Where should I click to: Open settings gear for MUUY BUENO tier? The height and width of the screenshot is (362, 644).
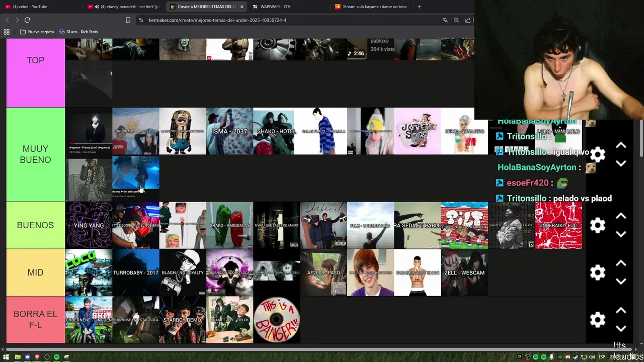click(597, 154)
